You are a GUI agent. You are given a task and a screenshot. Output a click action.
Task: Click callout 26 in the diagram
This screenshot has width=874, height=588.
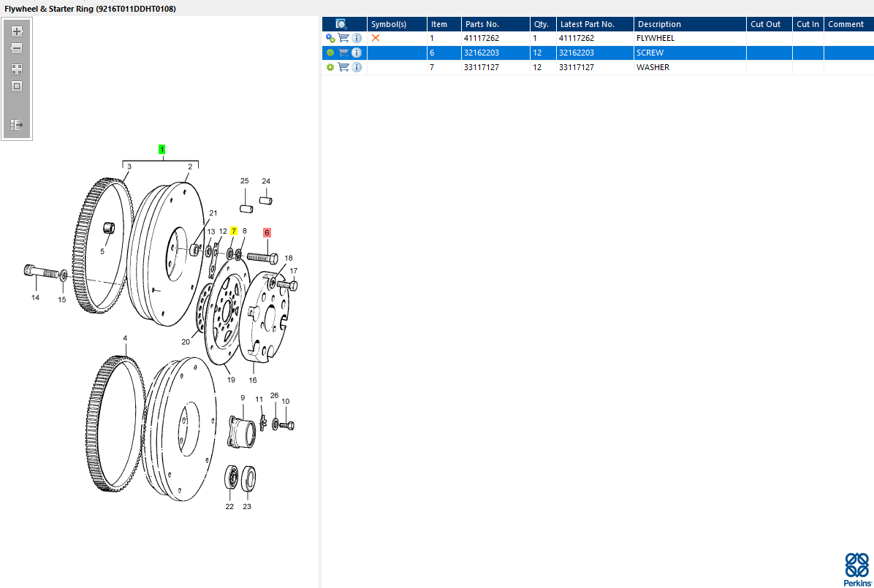(274, 395)
